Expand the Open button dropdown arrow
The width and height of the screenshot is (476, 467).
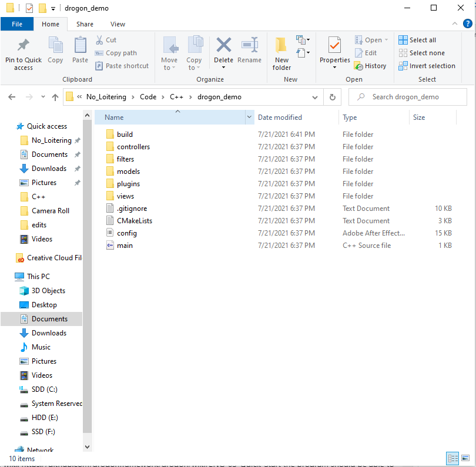(387, 40)
